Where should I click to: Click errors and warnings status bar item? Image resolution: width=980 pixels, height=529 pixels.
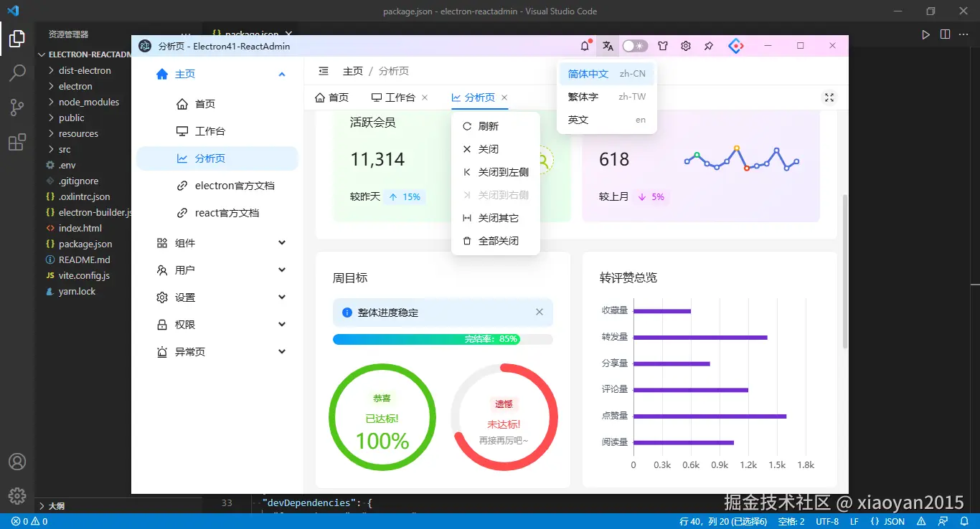tap(29, 521)
